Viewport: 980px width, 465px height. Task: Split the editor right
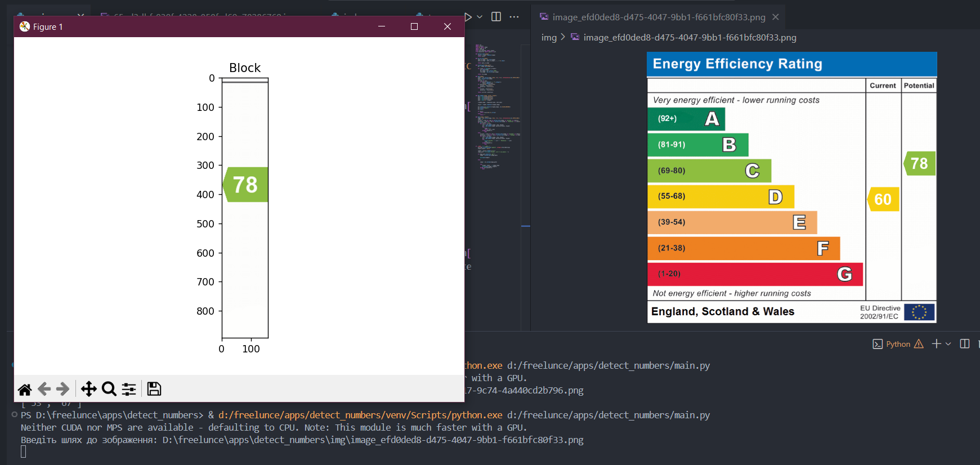click(496, 17)
